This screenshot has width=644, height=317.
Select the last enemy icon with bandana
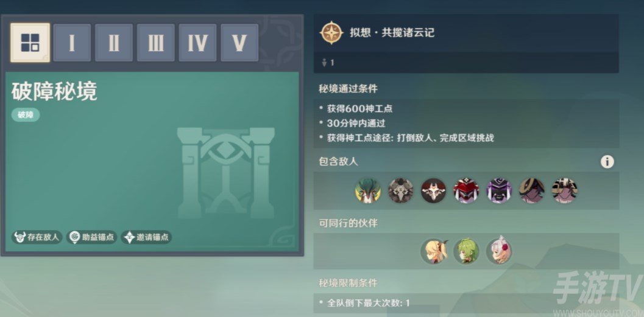pos(565,190)
